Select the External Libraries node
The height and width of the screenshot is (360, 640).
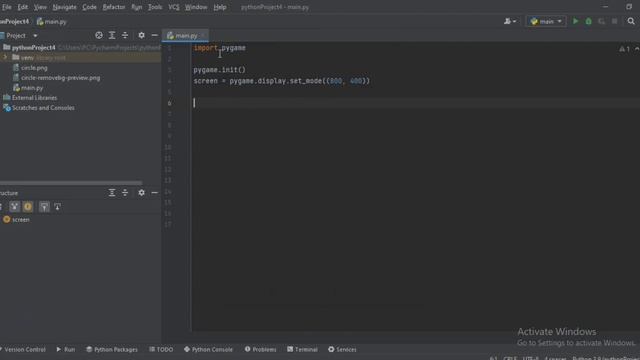(x=34, y=98)
